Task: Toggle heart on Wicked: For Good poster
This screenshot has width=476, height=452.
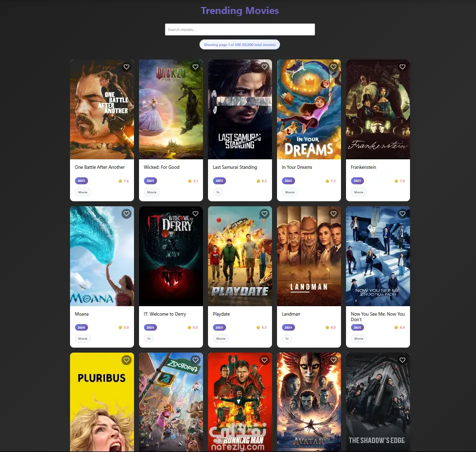Action: (195, 67)
